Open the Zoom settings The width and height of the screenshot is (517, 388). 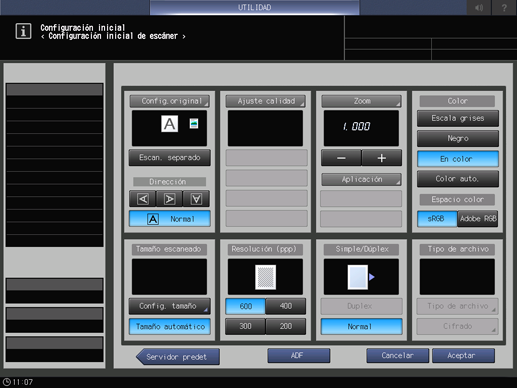[x=361, y=101]
